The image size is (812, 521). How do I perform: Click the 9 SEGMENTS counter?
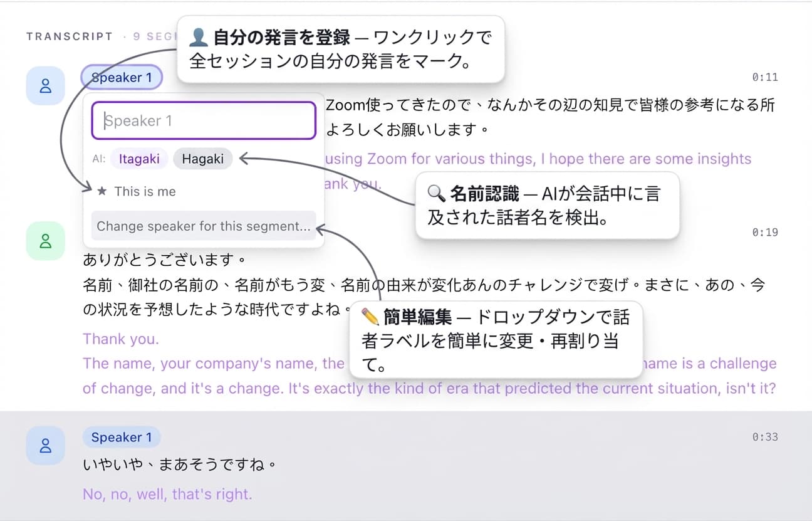point(154,36)
